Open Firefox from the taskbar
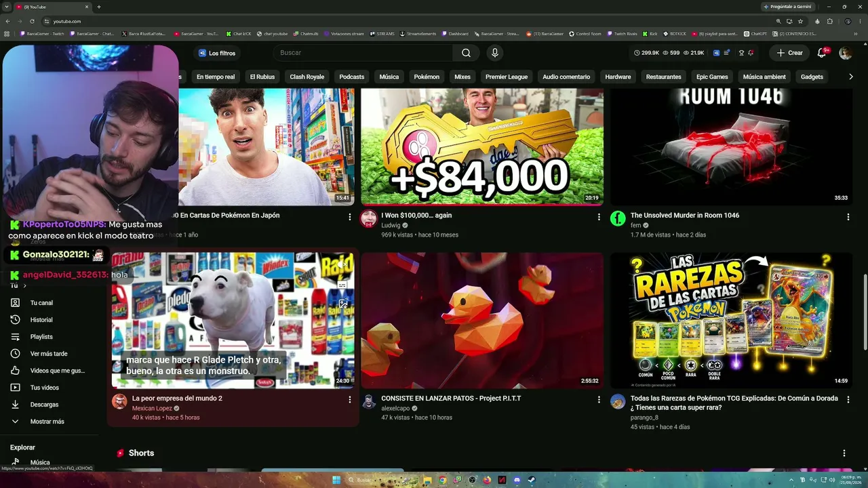Screen dimensions: 868x488 487,480
